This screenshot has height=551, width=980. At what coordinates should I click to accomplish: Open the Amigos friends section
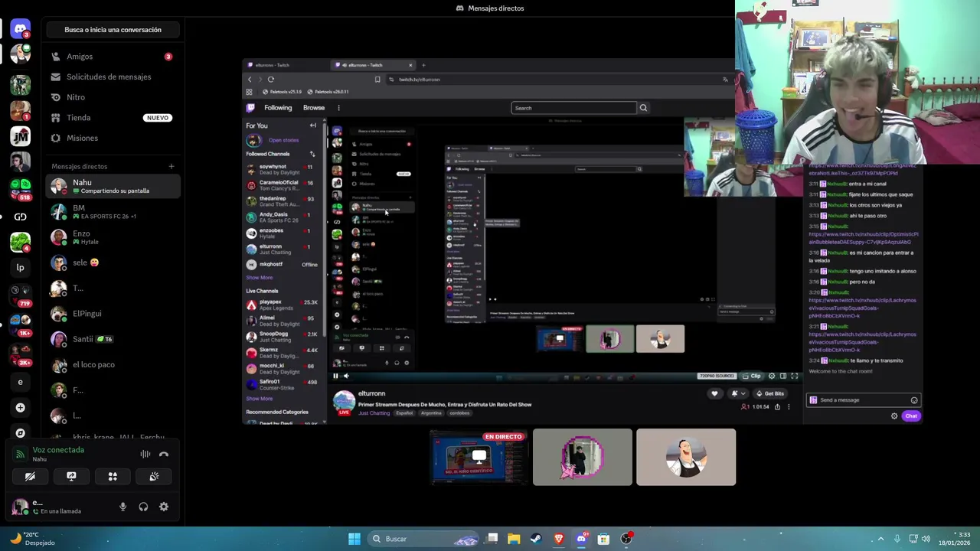coord(113,57)
